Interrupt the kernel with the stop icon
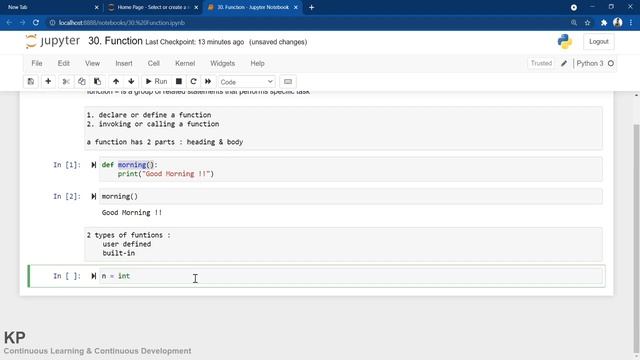Screen dimensions: 640x360 (x=179, y=82)
